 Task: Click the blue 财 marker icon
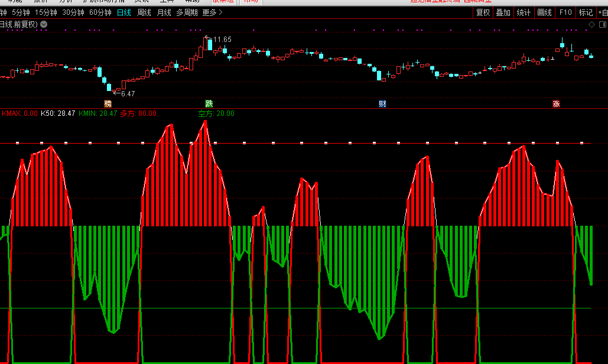[382, 103]
